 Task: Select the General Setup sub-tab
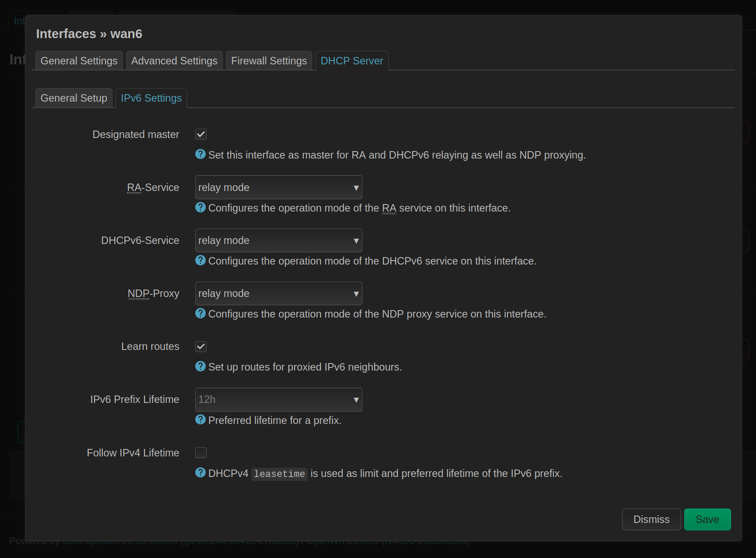click(x=74, y=98)
